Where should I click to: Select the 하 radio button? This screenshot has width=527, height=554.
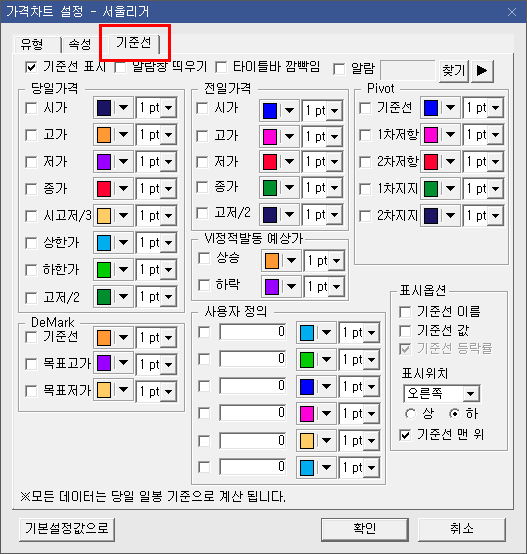454,414
